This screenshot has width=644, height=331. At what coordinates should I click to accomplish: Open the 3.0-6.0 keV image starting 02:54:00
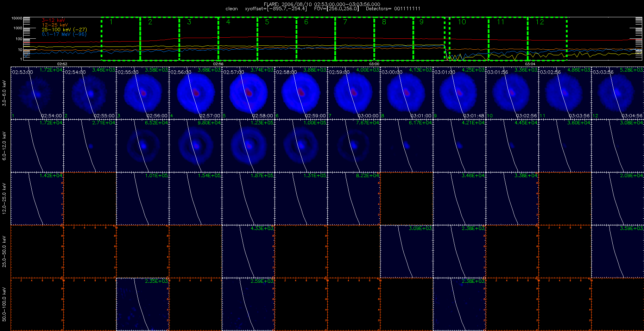(90, 93)
